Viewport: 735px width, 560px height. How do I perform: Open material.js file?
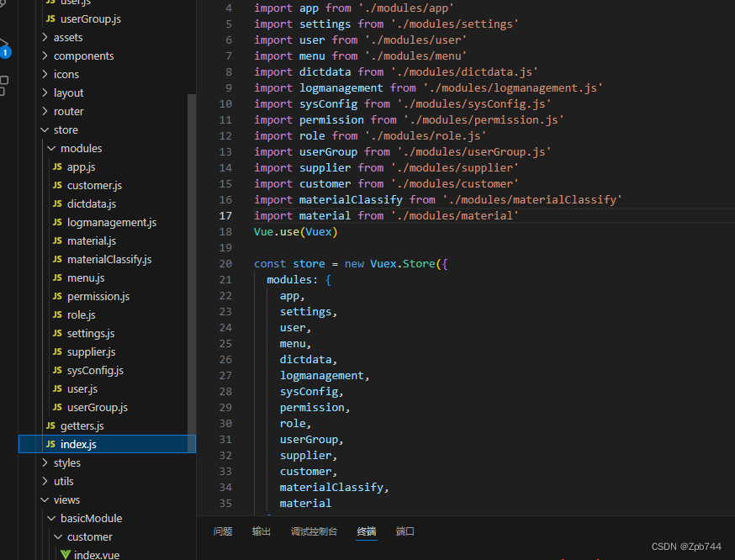[x=92, y=240]
